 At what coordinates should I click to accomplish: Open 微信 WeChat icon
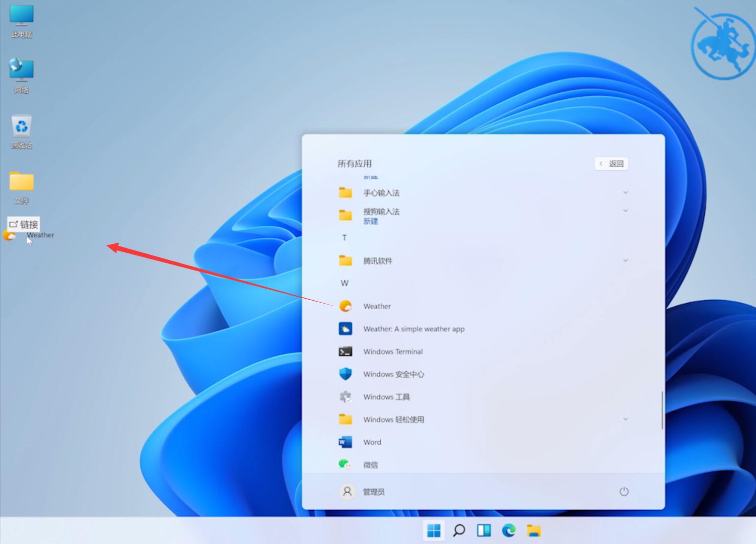[x=345, y=464]
